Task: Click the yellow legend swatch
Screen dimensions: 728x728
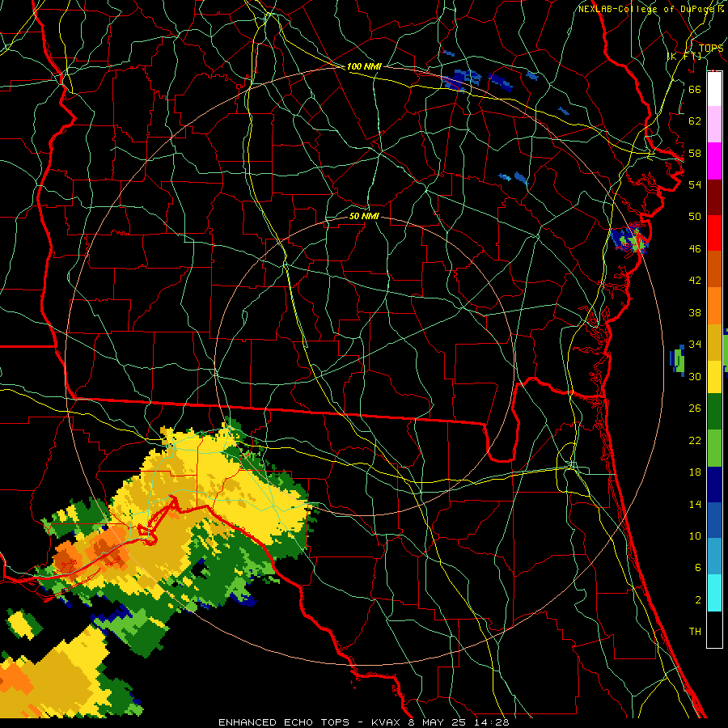Action: pos(714,377)
